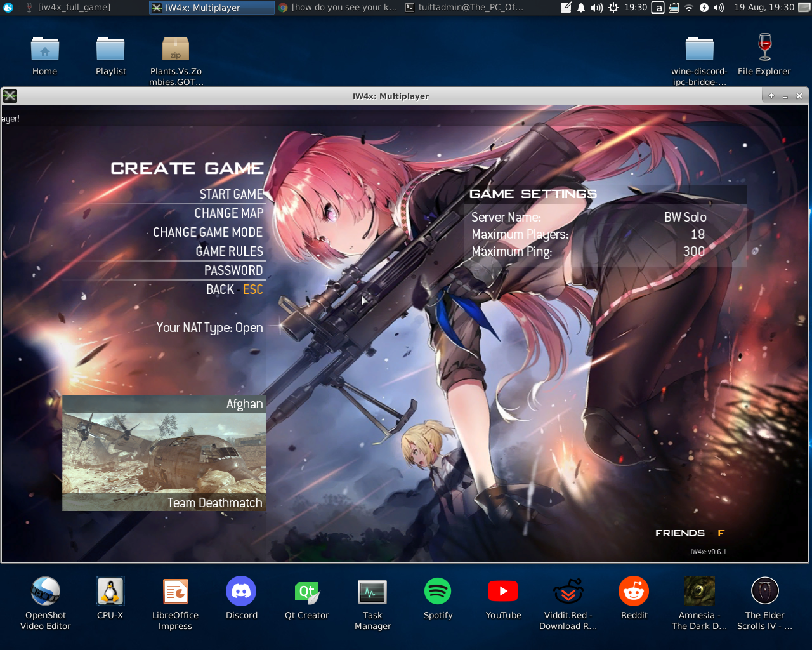Viewport: 812px width, 650px height.
Task: Click START GAME in the Create Game menu
Action: (x=231, y=194)
